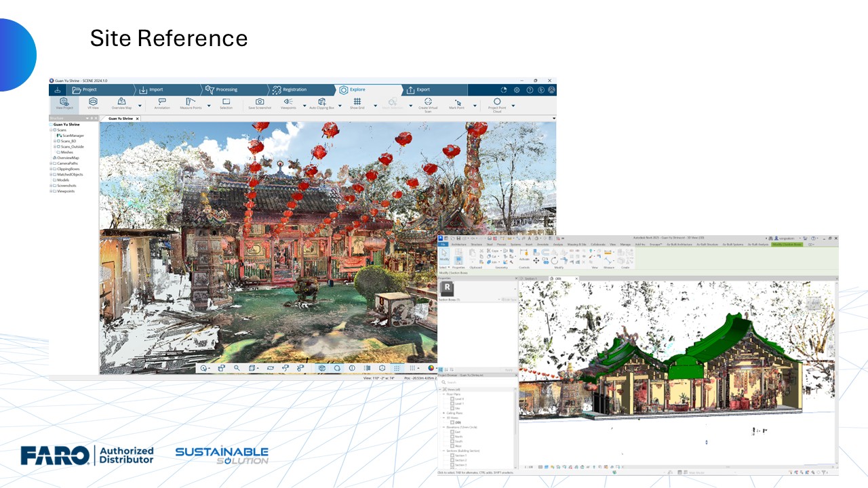Screen dimensions: 868x488
Task: Open the Viewpoints dropdown arrow
Action: [x=304, y=106]
